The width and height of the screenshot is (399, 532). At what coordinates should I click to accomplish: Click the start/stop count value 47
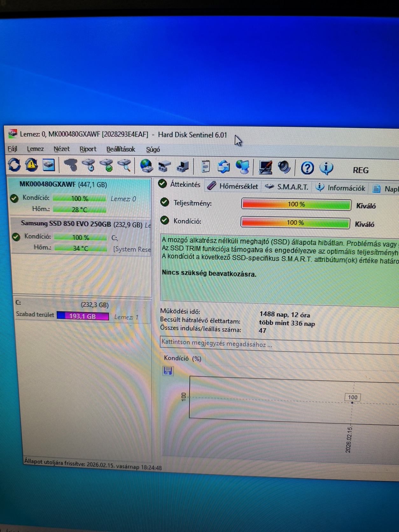262,331
